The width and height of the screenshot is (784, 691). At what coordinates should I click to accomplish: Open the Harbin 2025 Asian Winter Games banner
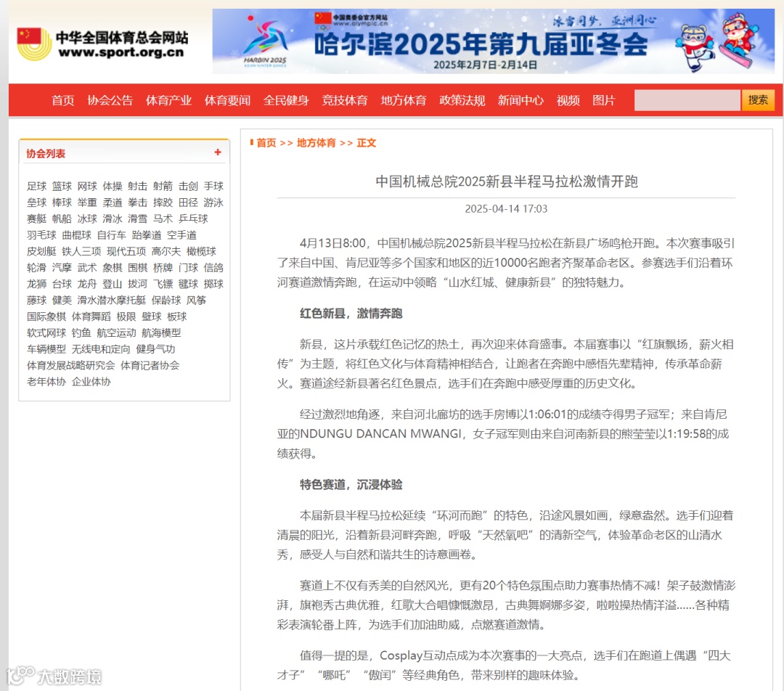click(x=493, y=41)
